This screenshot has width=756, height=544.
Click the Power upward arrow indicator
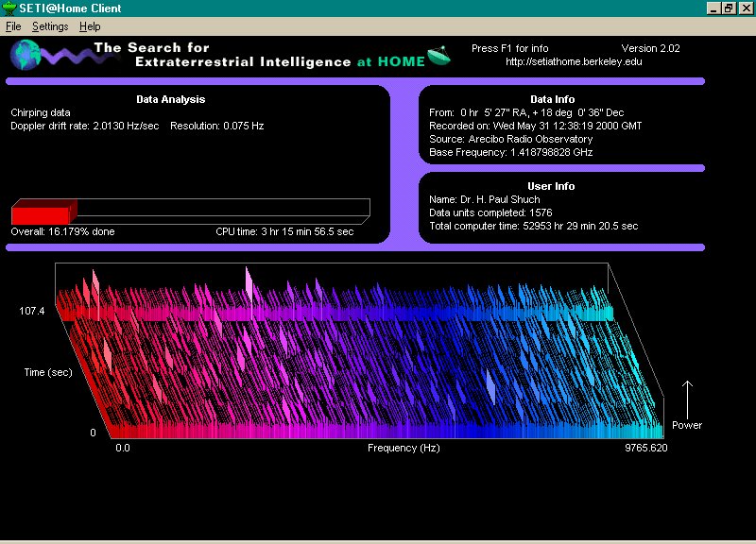tap(688, 399)
